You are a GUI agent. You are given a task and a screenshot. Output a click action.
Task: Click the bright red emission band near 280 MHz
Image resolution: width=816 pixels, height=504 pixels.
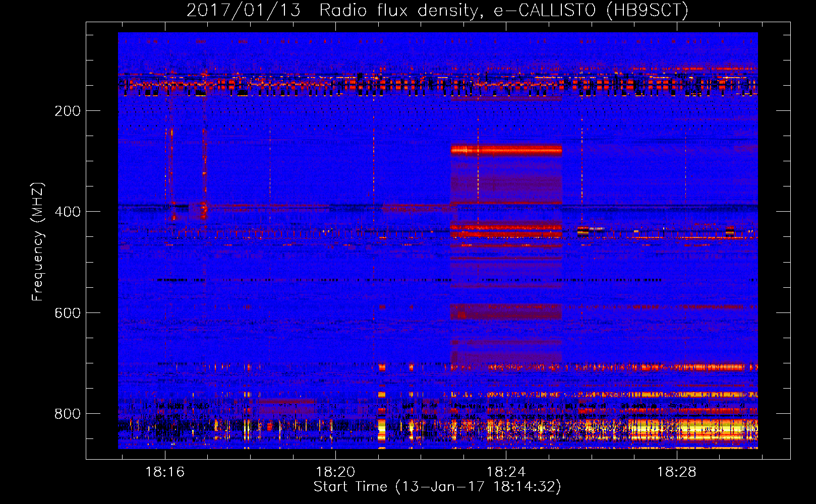click(x=506, y=150)
